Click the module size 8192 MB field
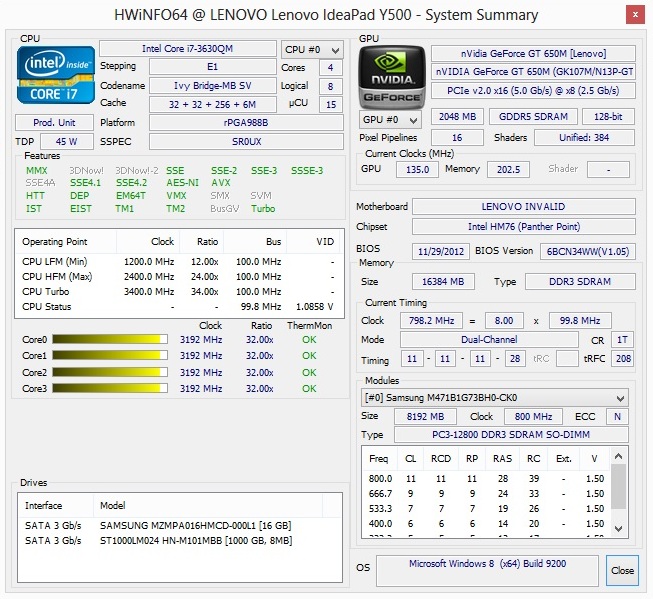The width and height of the screenshot is (653, 599). 426,416
